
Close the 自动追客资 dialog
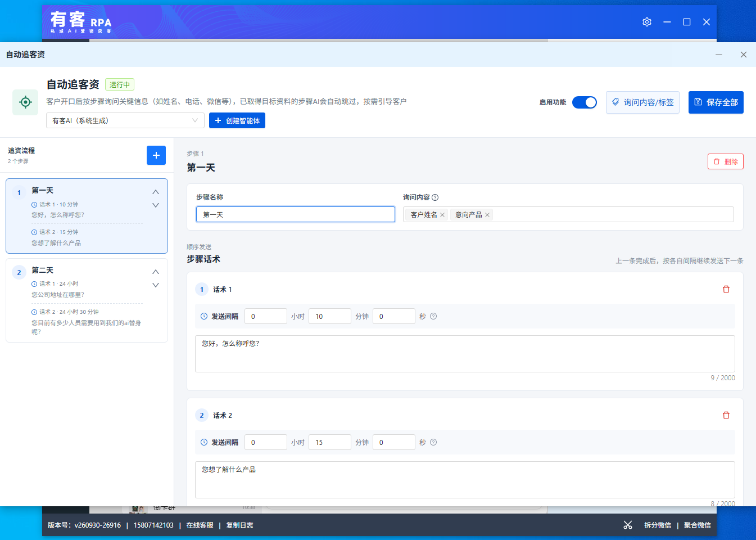point(744,55)
